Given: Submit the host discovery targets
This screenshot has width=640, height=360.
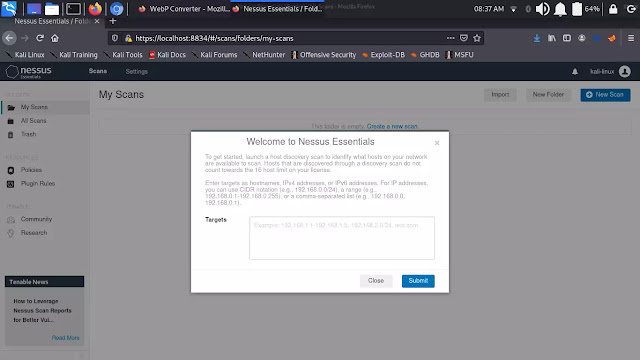Looking at the screenshot, I should click(418, 281).
